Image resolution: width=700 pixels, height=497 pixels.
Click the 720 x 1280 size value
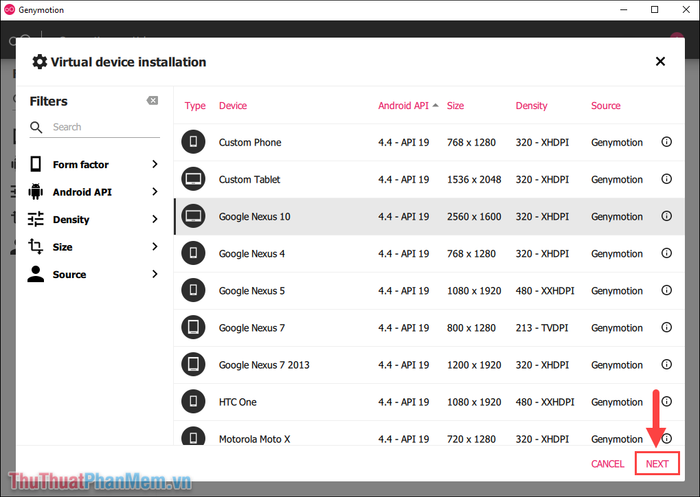point(471,439)
